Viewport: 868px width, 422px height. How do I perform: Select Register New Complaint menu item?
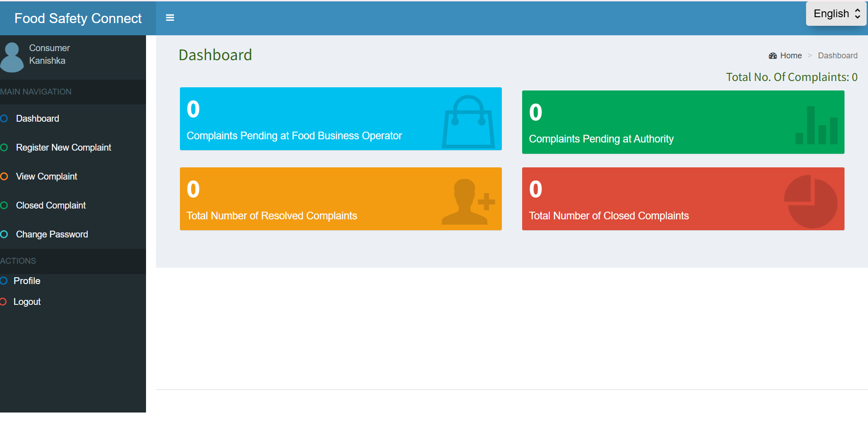point(63,147)
